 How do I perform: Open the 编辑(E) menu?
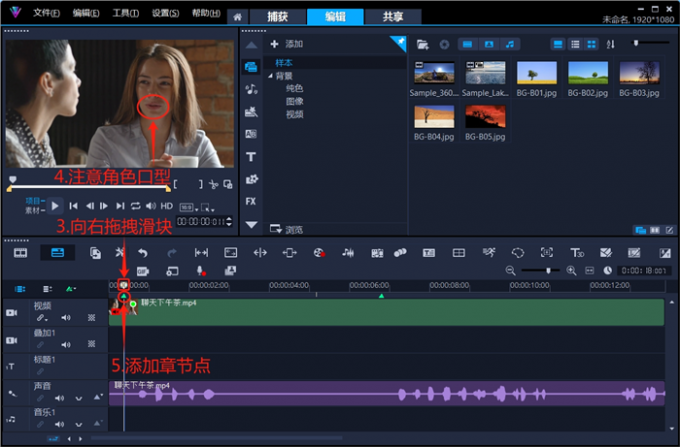coord(86,13)
